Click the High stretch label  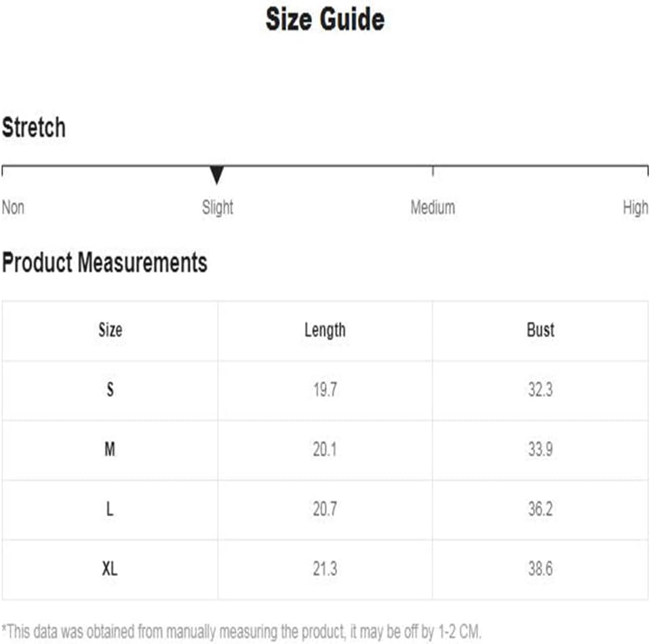click(635, 208)
